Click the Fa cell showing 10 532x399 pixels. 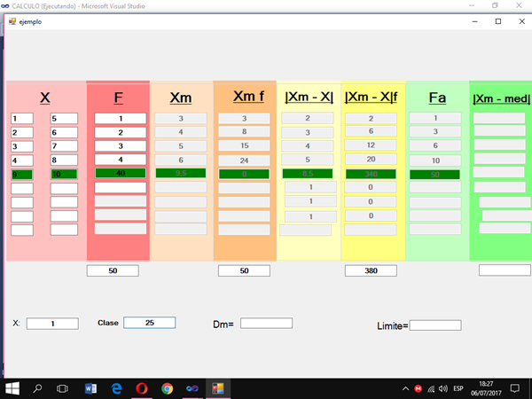435,160
